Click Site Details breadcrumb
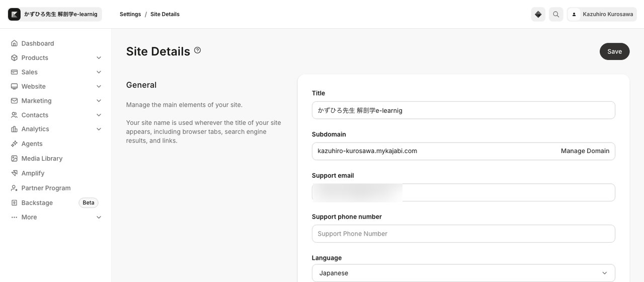Screen dimensions: 644x282 [165, 14]
